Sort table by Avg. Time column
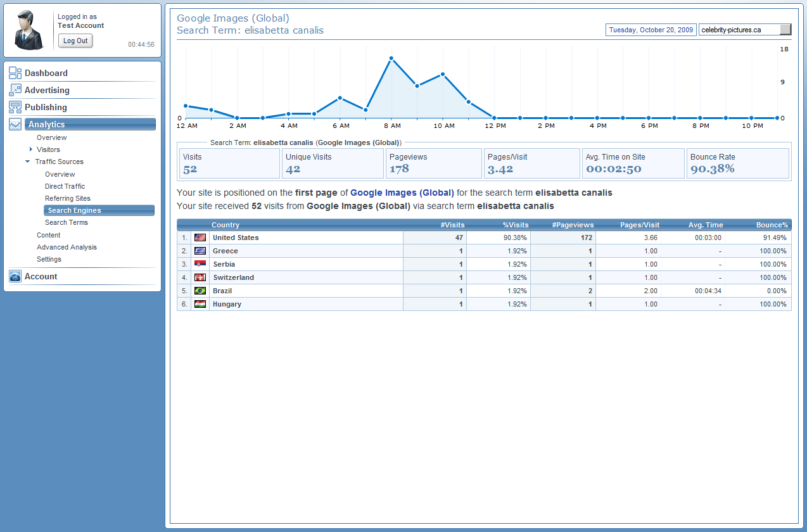The height and width of the screenshot is (532, 807). click(706, 225)
